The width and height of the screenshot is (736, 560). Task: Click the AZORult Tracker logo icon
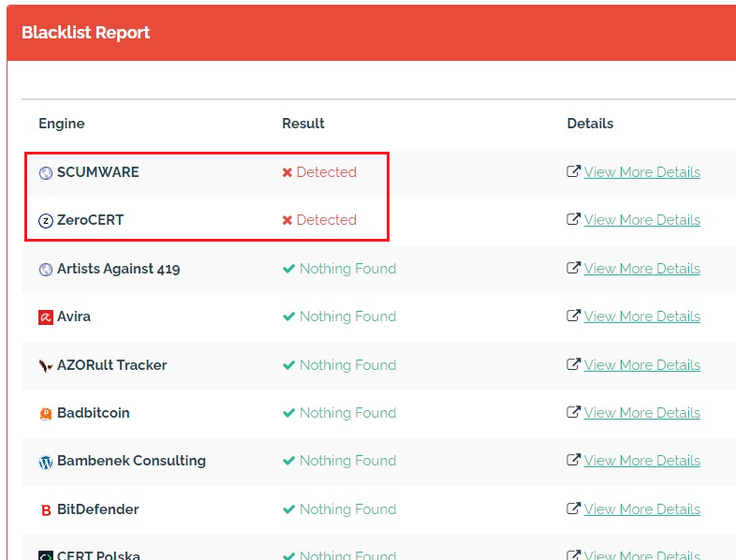pyautogui.click(x=46, y=365)
